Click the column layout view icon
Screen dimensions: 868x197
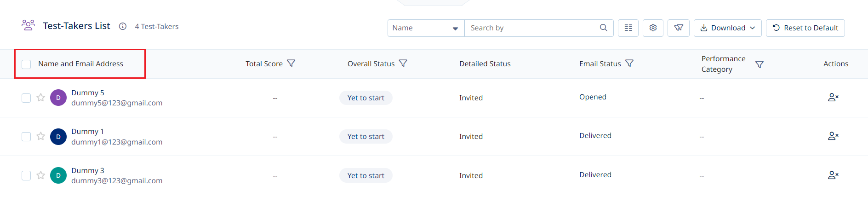click(628, 28)
